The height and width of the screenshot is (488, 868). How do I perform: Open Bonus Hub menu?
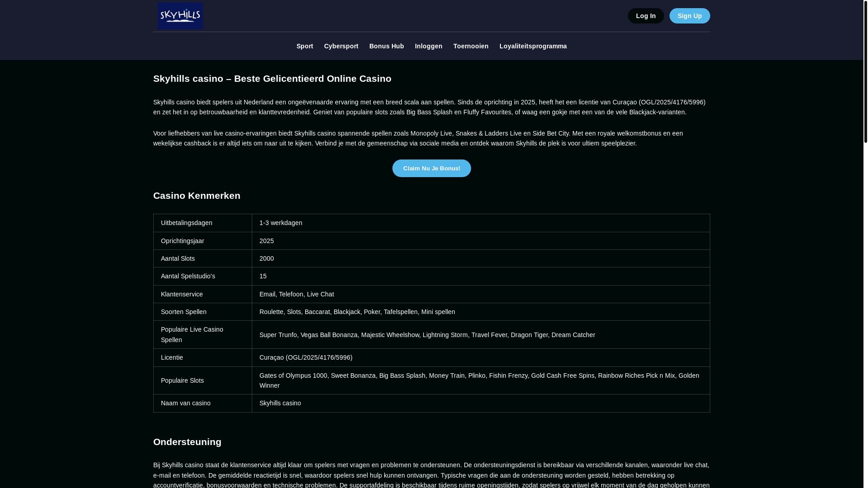(x=387, y=46)
